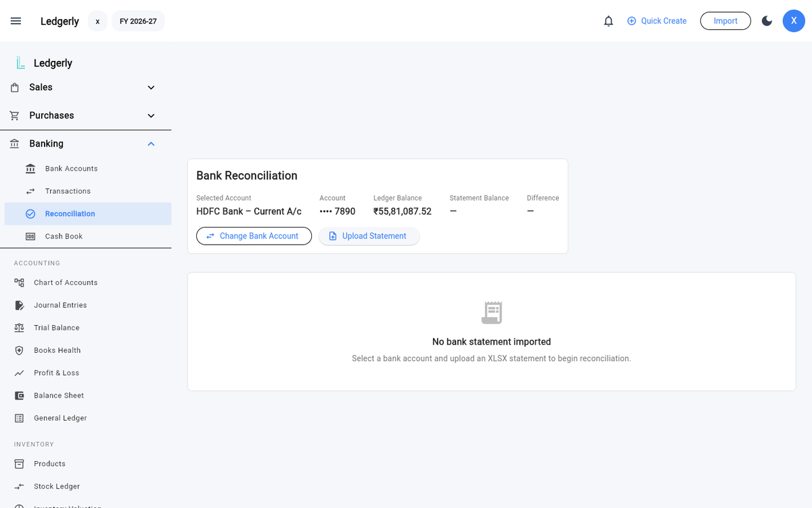View Profit & Loss report
This screenshot has height=508, width=812.
click(x=86, y=373)
